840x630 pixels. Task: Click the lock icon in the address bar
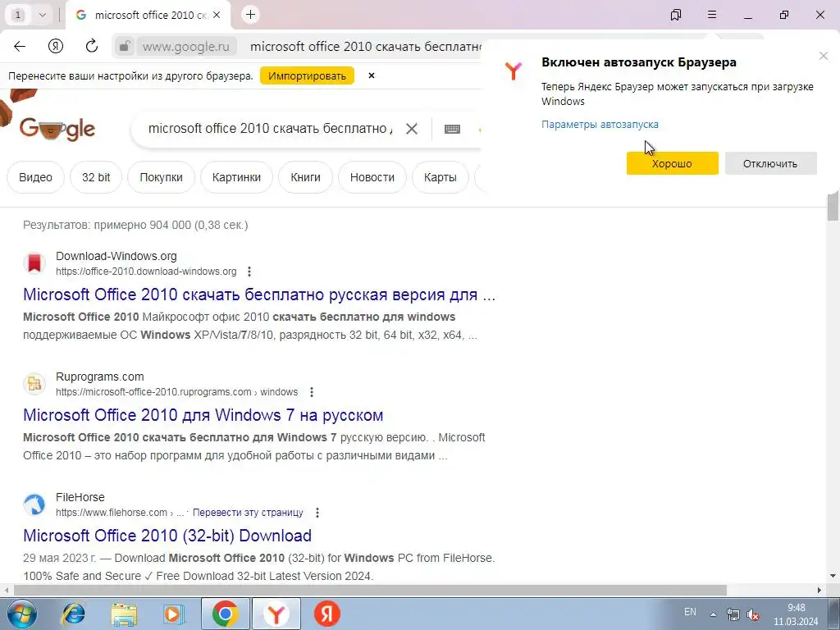pos(125,46)
